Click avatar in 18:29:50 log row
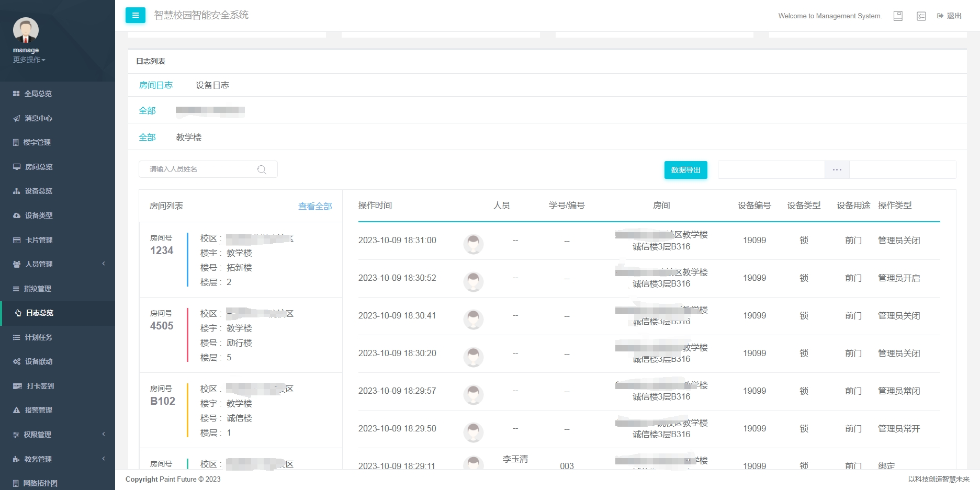 tap(474, 432)
